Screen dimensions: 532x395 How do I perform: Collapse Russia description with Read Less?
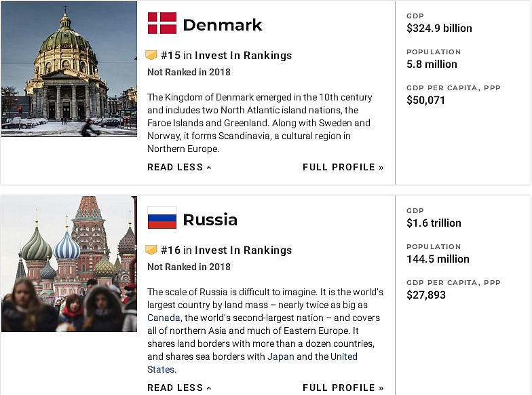pos(179,388)
